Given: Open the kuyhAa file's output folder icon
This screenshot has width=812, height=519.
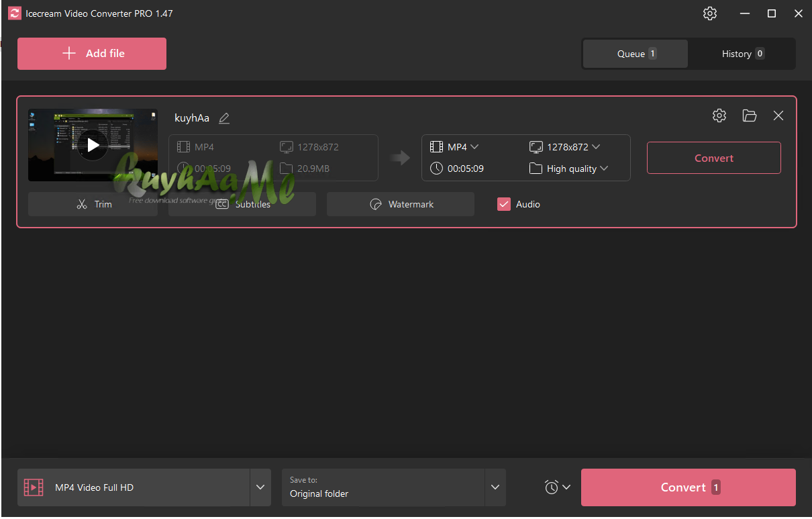Looking at the screenshot, I should point(750,115).
